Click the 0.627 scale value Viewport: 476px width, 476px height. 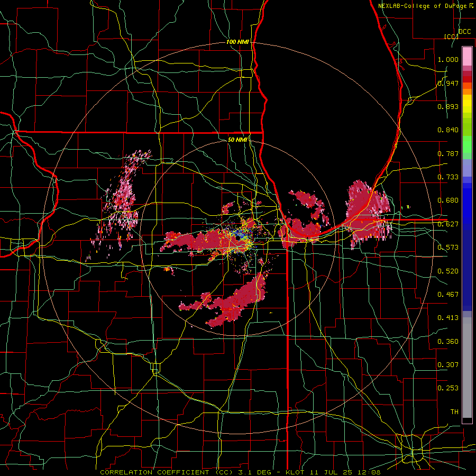click(448, 224)
